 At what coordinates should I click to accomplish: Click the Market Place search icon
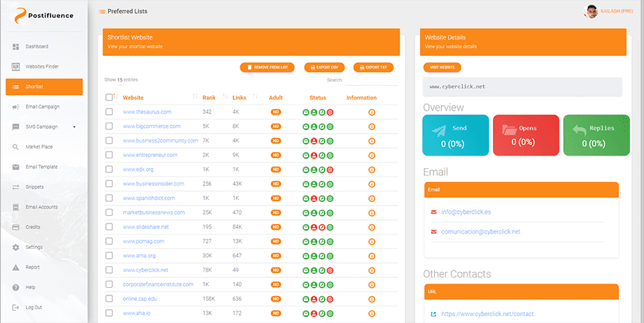pyautogui.click(x=16, y=147)
